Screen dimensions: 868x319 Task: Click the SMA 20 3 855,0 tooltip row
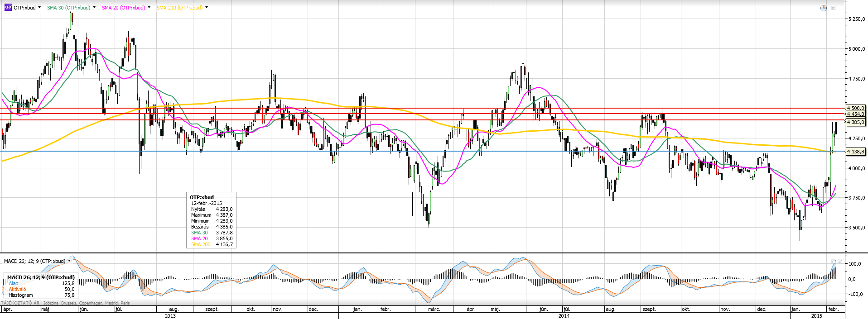pos(212,238)
